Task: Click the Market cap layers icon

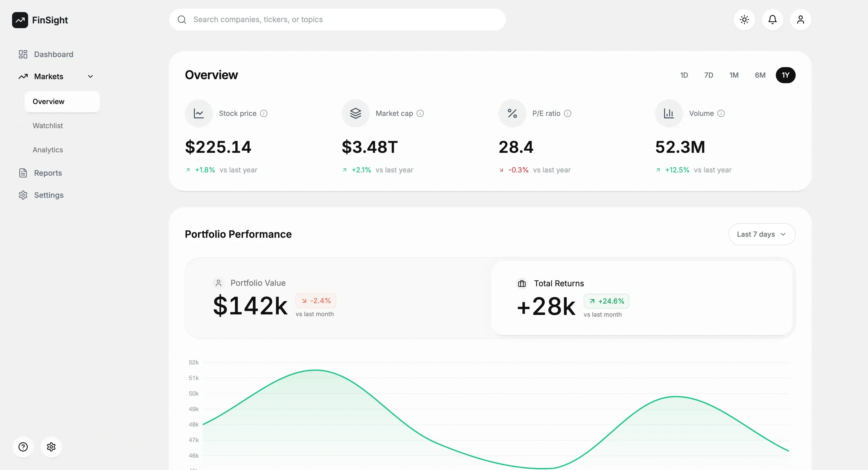Action: tap(355, 113)
